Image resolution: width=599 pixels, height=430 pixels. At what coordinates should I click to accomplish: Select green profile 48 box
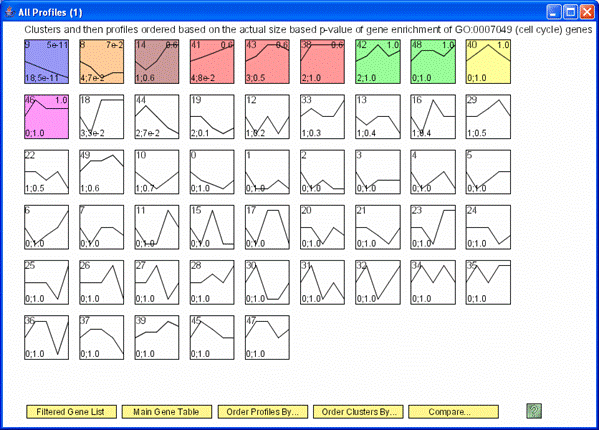pos(433,61)
